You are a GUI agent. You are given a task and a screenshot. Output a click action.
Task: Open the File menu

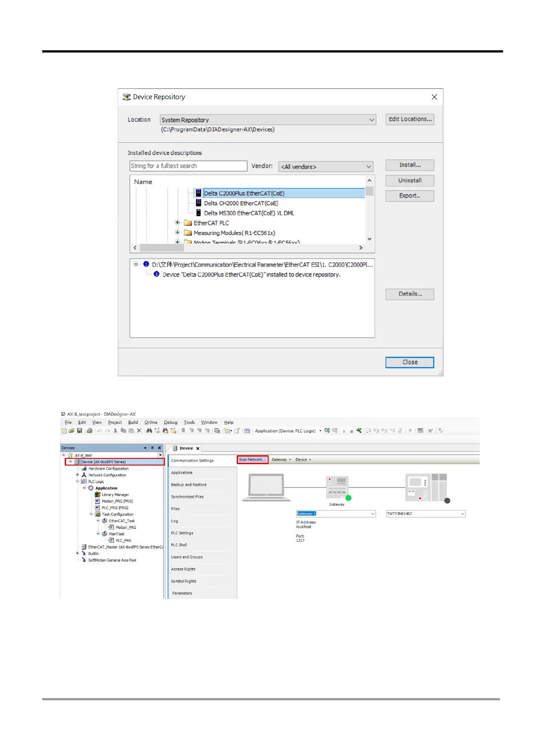pos(68,422)
